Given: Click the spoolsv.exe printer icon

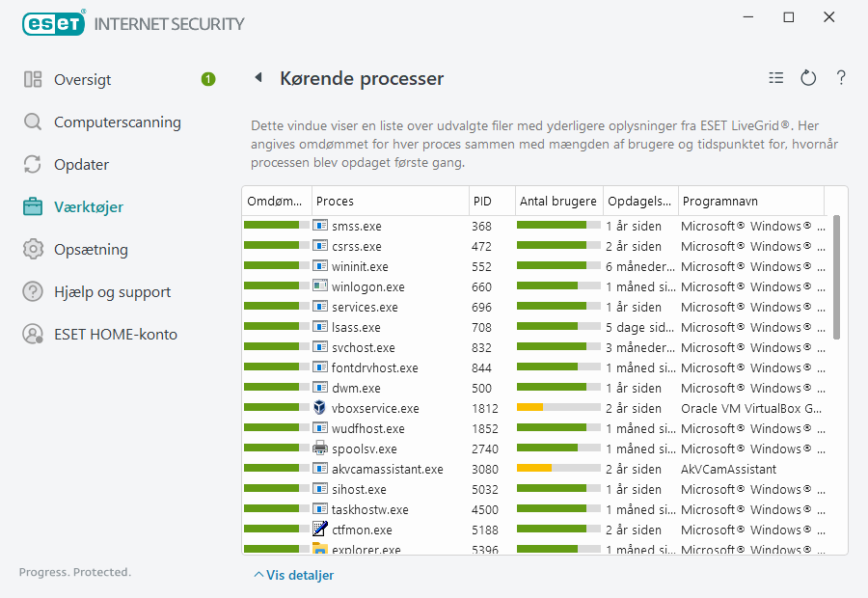Looking at the screenshot, I should (320, 448).
